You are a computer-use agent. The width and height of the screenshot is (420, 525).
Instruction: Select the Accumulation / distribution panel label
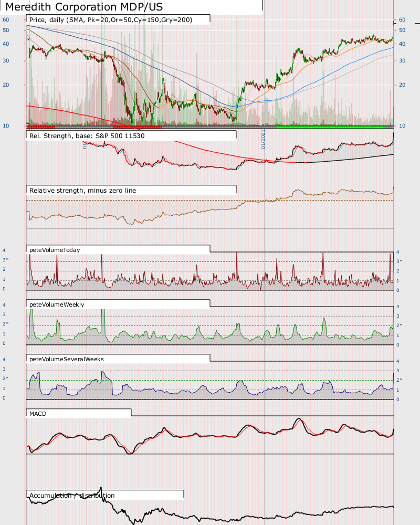72,495
